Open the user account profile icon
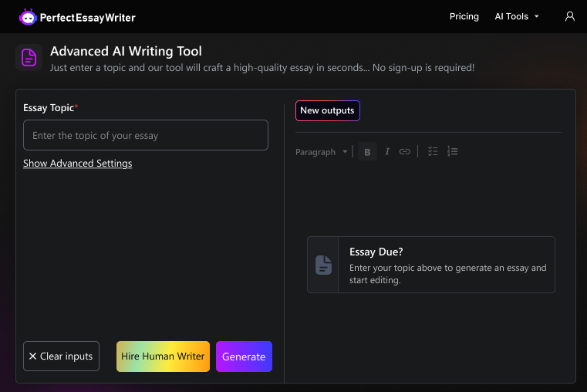 pos(570,16)
